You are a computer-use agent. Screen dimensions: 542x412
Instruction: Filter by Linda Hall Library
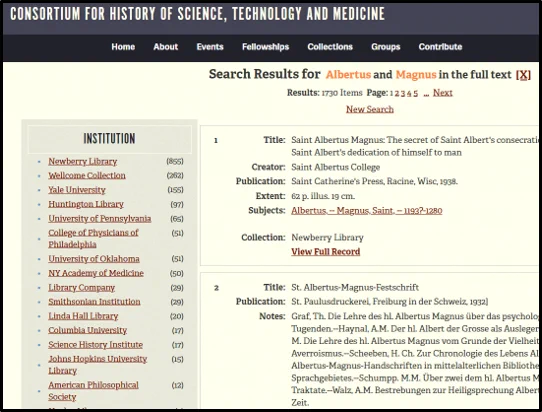tap(83, 316)
